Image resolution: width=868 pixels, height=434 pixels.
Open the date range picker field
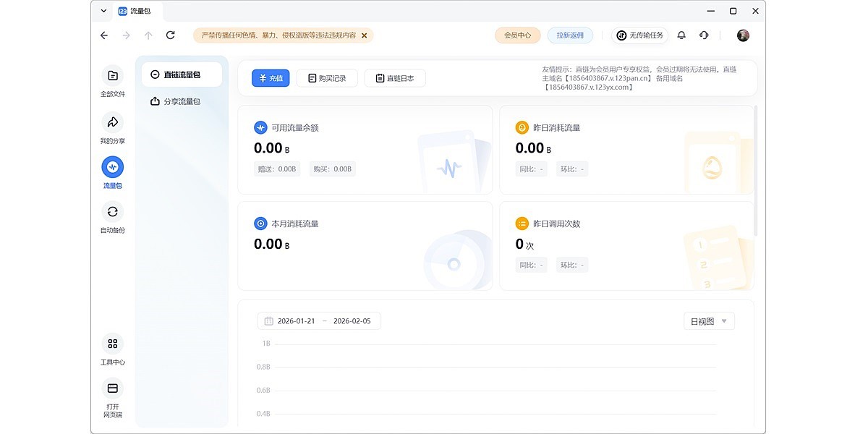319,321
